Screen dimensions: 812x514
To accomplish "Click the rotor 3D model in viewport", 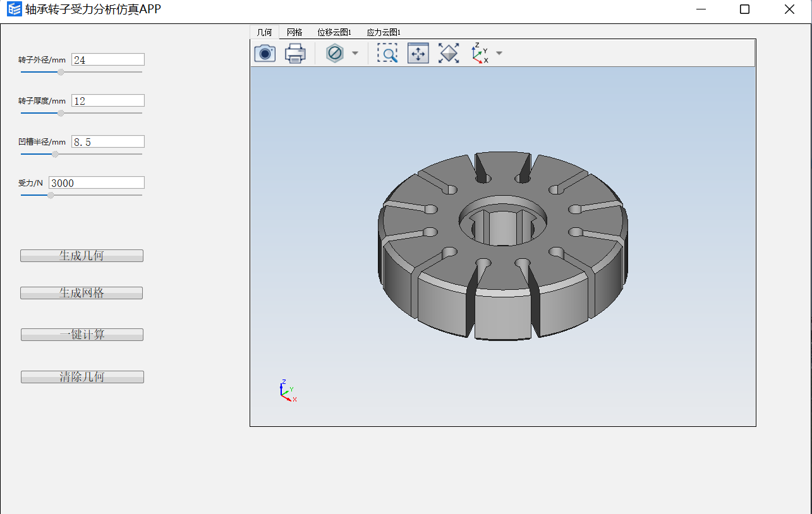I will (502, 246).
